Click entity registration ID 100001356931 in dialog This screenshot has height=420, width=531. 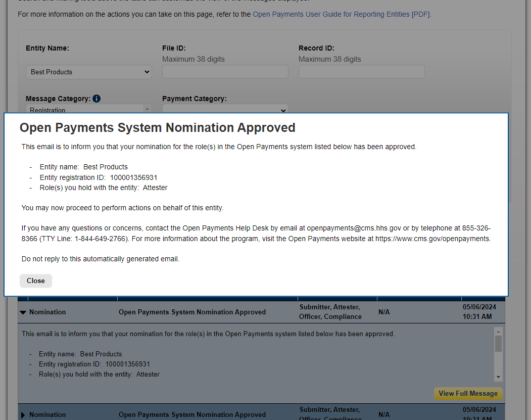pos(133,177)
